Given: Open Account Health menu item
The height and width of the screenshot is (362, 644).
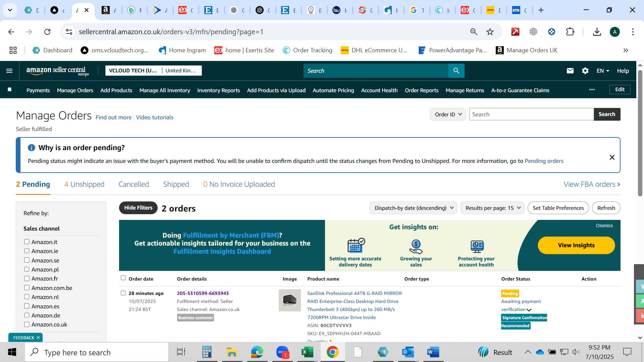Looking at the screenshot, I should [x=379, y=90].
